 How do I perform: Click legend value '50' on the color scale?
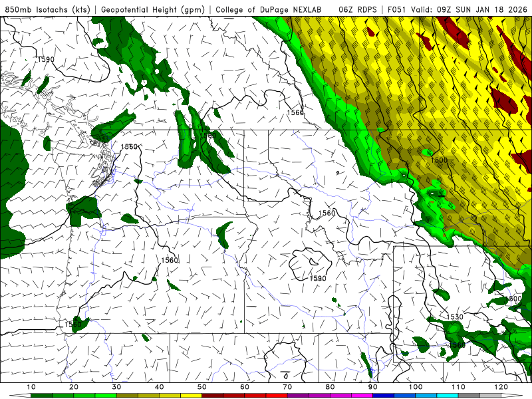202,387
